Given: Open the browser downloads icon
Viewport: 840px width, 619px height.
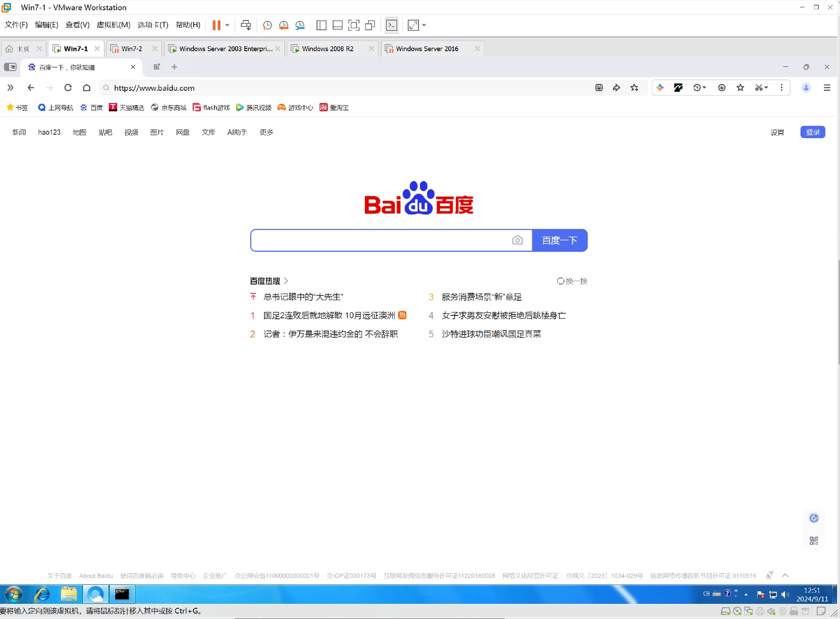Looking at the screenshot, I should (x=722, y=88).
